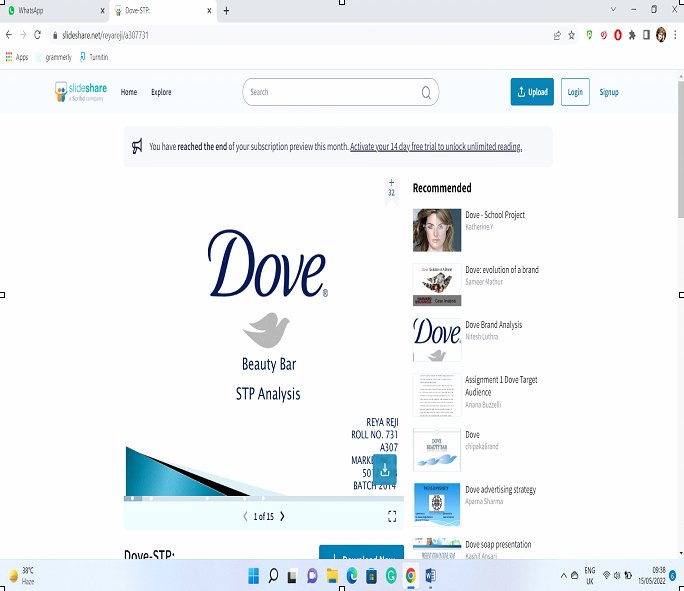Open File Explorer from taskbar
Image resolution: width=684 pixels, height=591 pixels.
pyautogui.click(x=332, y=576)
